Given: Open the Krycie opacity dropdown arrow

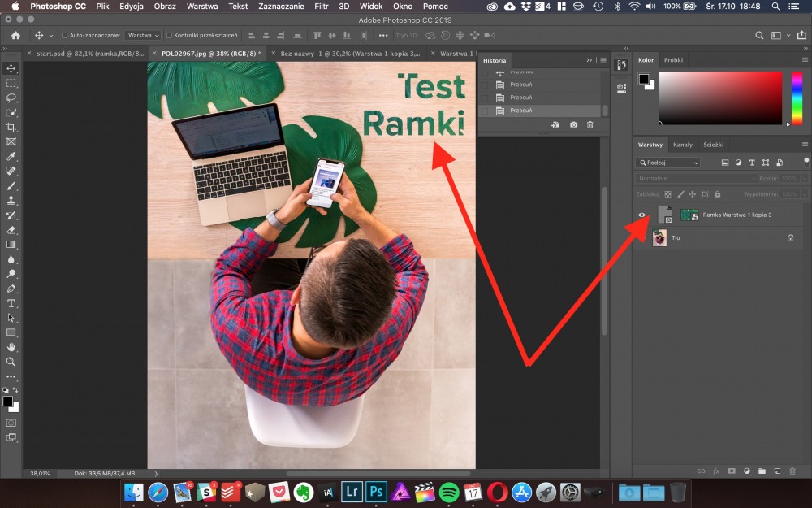Looking at the screenshot, I should [804, 178].
